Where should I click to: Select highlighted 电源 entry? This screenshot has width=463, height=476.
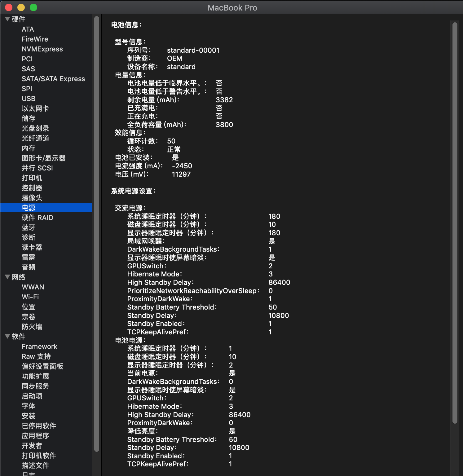(46, 207)
